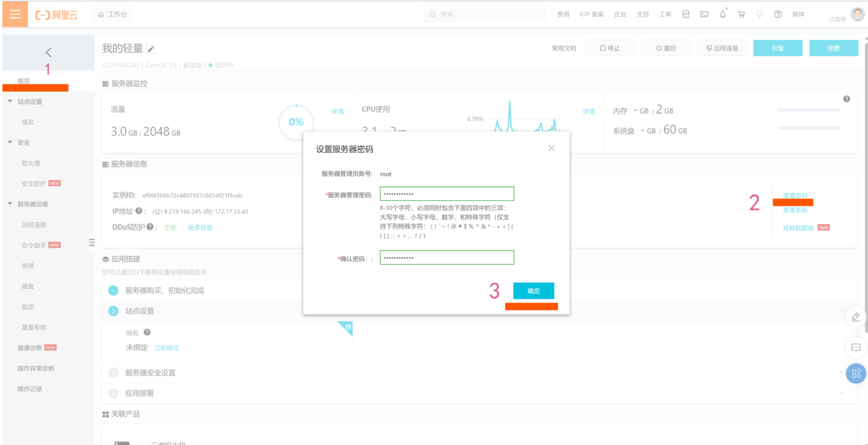Click the 确认密码 password input field
The image size is (868, 445).
446,257
